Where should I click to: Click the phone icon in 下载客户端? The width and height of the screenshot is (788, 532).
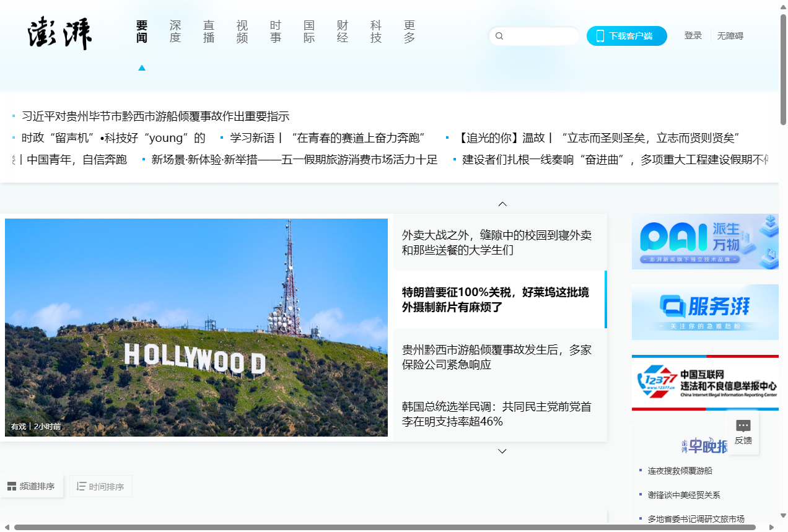[600, 36]
